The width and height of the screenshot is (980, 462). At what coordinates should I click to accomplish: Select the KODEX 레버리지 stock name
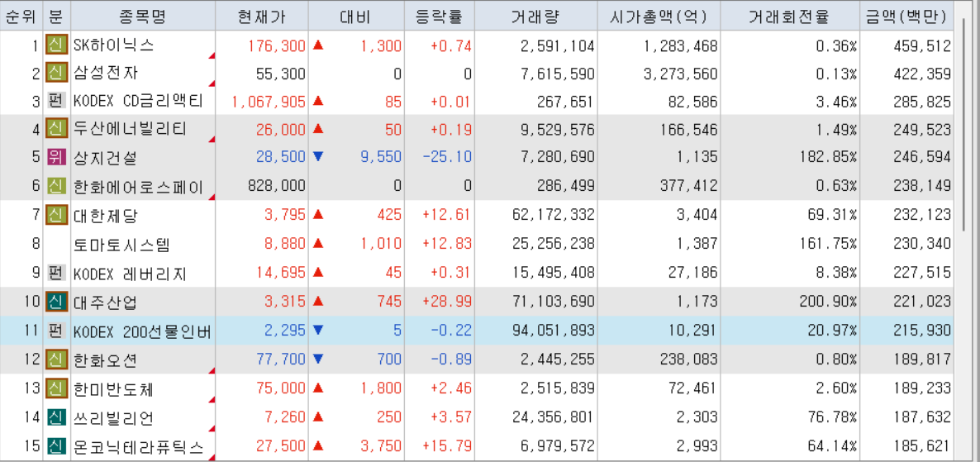coord(130,274)
